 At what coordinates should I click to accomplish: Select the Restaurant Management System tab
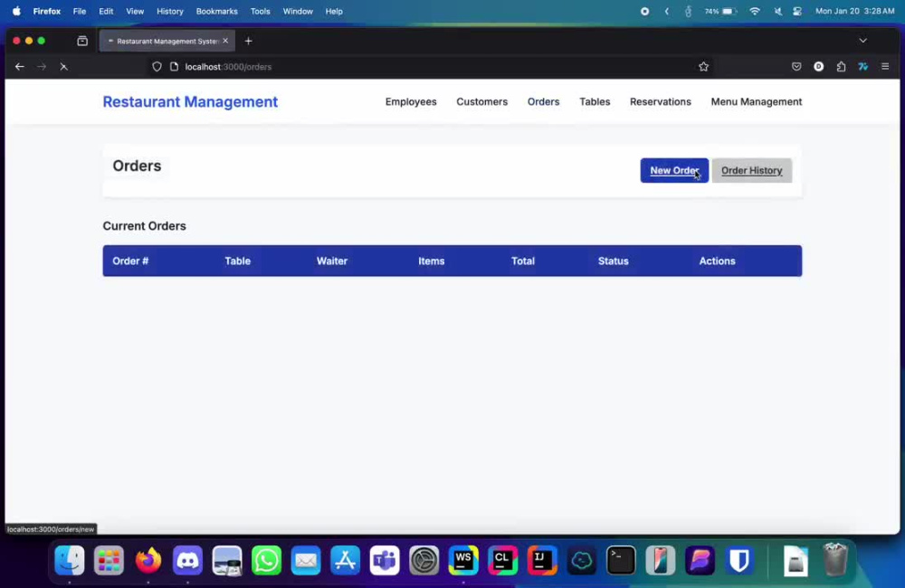click(167, 41)
